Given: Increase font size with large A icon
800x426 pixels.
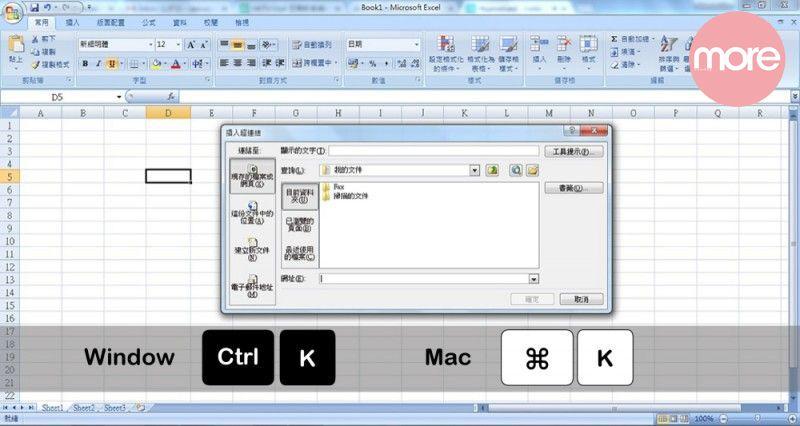Looking at the screenshot, I should coord(190,45).
